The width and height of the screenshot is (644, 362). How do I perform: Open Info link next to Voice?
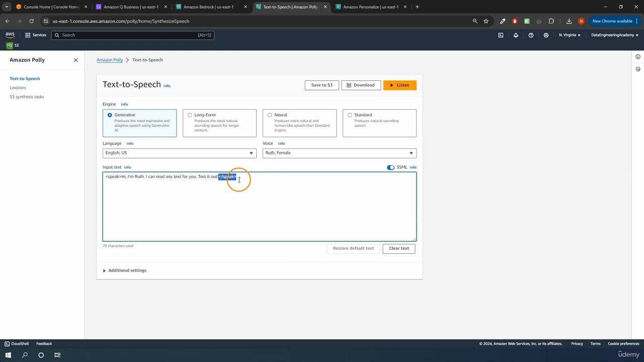[281, 144]
